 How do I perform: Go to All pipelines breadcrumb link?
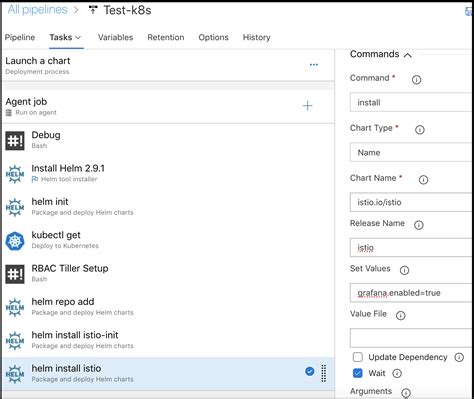point(37,10)
